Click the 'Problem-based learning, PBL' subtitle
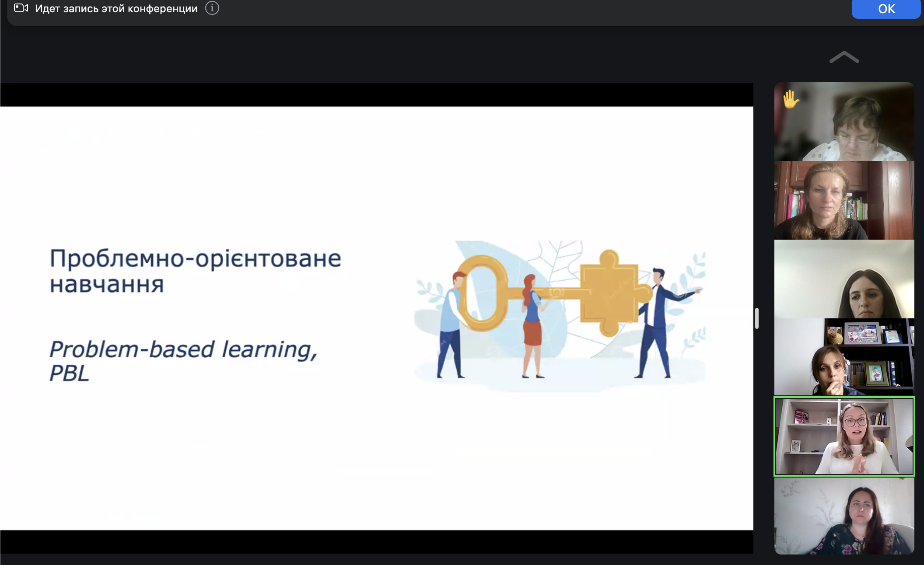The image size is (924, 565). pos(183,361)
